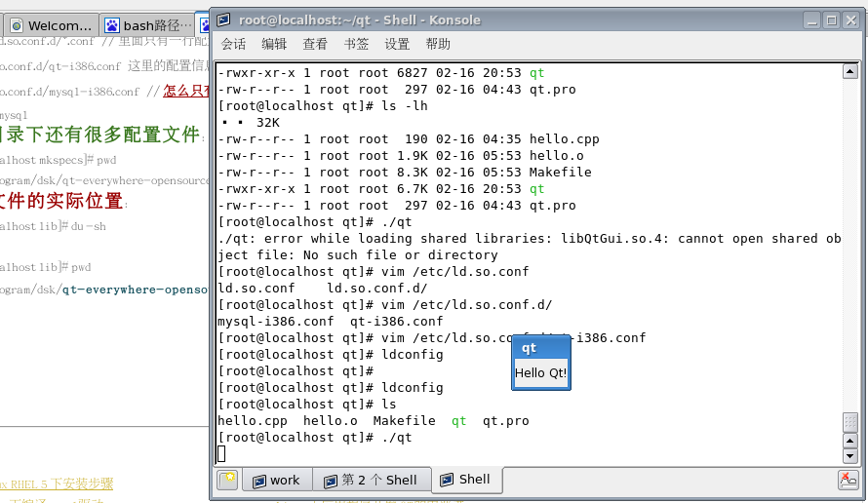Click the green qt in final ls output
This screenshot has width=868, height=503.
459,421
